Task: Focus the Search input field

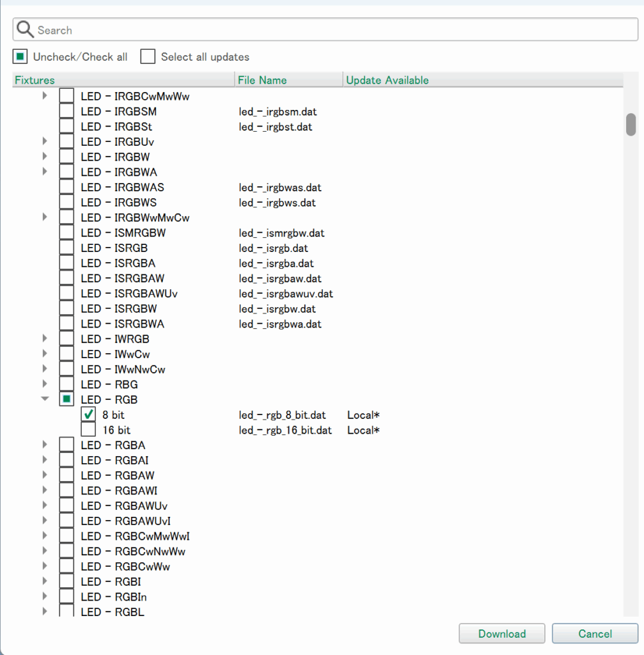Action: [x=326, y=29]
